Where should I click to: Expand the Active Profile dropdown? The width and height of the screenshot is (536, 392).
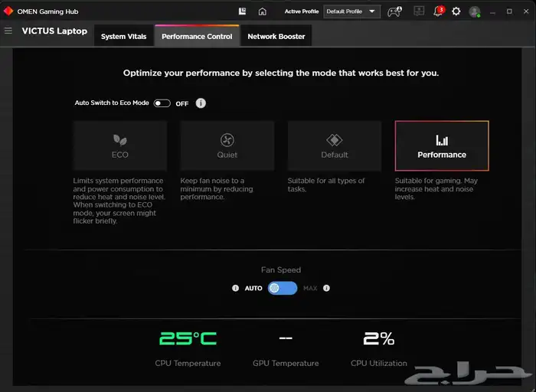pyautogui.click(x=351, y=11)
